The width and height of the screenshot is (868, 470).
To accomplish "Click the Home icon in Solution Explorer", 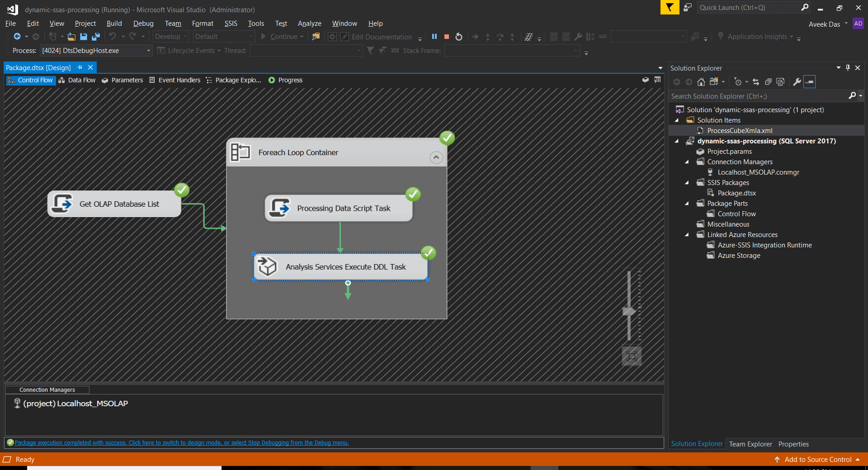I will click(x=701, y=82).
